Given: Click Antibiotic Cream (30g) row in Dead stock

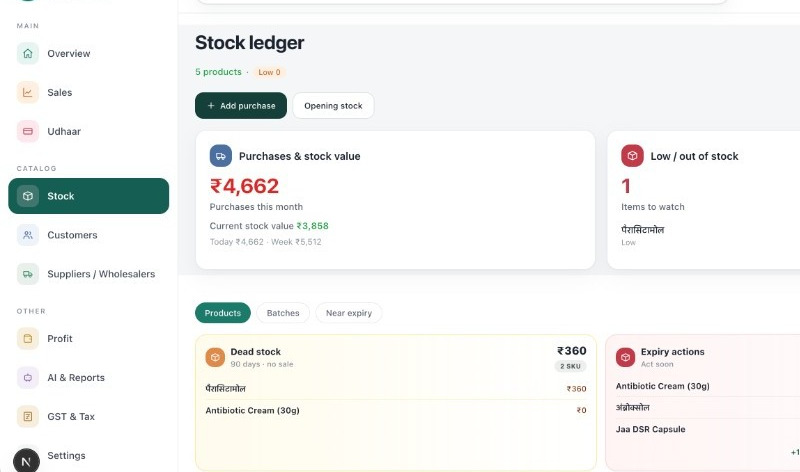Looking at the screenshot, I should 396,410.
